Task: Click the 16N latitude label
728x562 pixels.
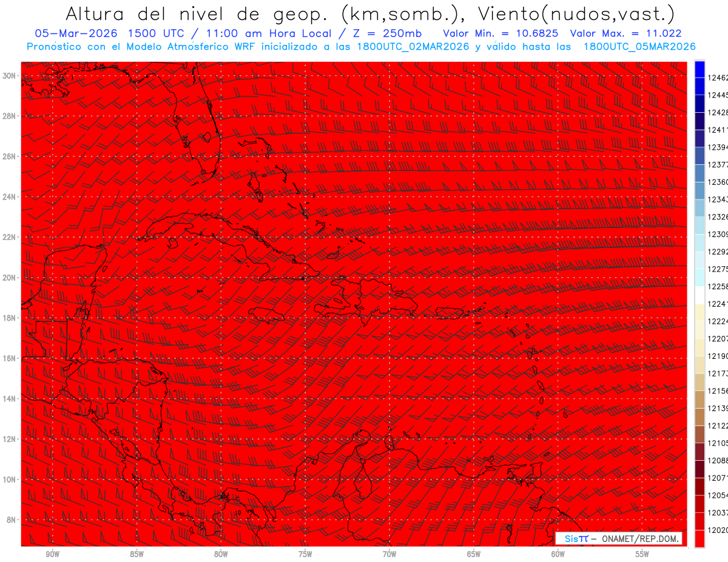Action: (x=9, y=358)
